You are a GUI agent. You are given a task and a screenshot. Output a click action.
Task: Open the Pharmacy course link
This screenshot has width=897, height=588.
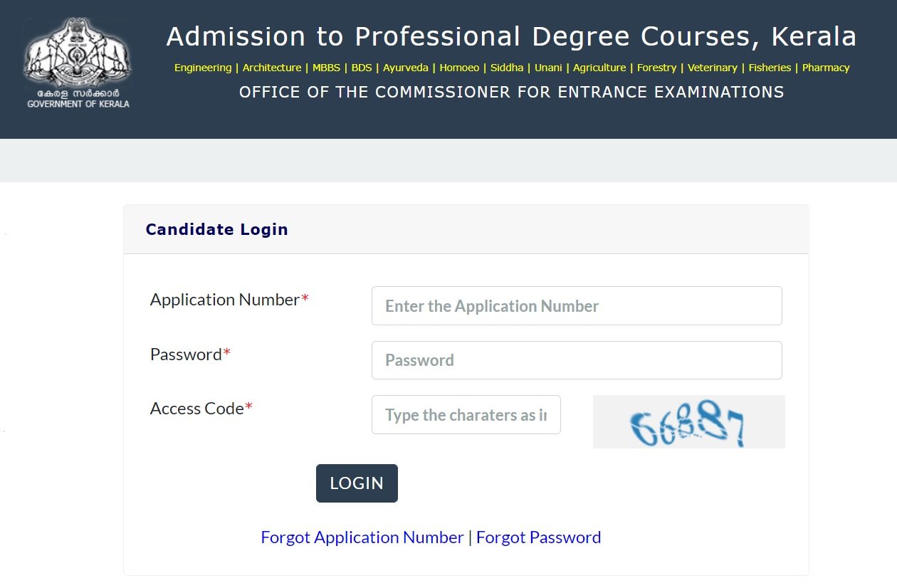(826, 68)
